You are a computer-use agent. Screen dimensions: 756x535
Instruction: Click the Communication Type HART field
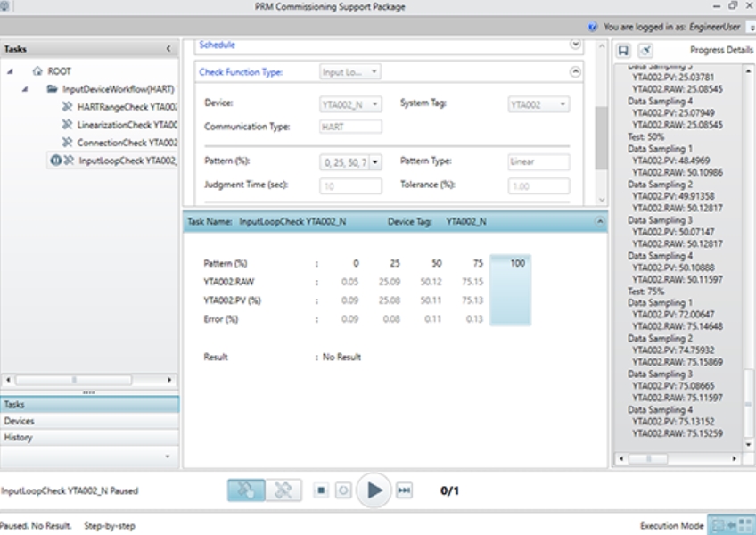(350, 127)
